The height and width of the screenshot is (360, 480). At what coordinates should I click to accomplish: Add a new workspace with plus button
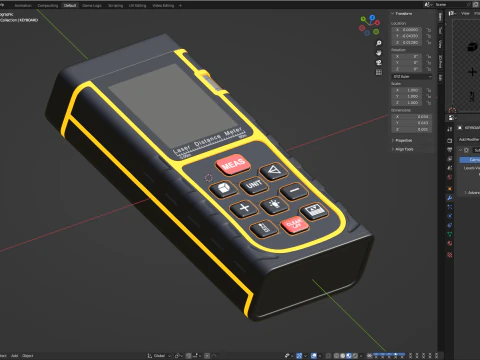pyautogui.click(x=180, y=5)
